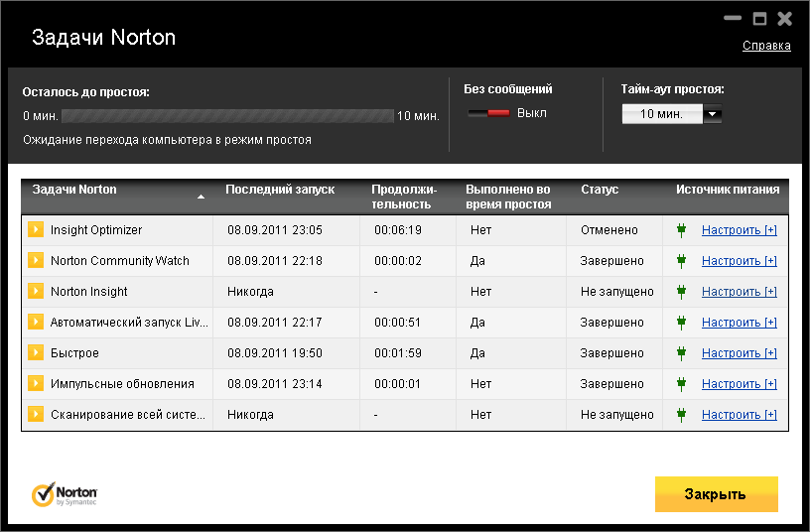
Task: Open Настроить [+] for Norton Insight
Action: [x=740, y=291]
